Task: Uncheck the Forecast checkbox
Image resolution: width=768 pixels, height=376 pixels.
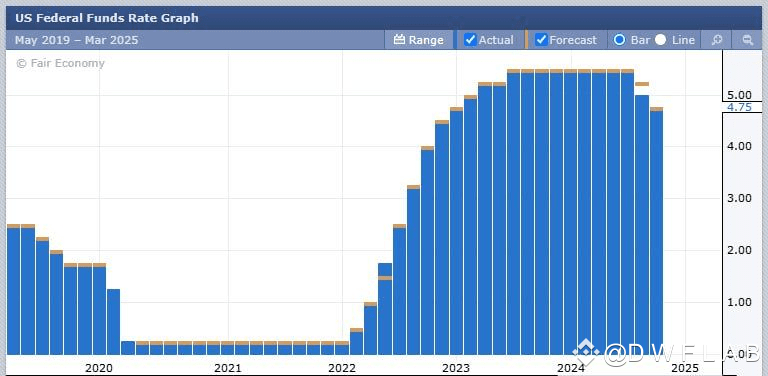Action: pos(541,40)
